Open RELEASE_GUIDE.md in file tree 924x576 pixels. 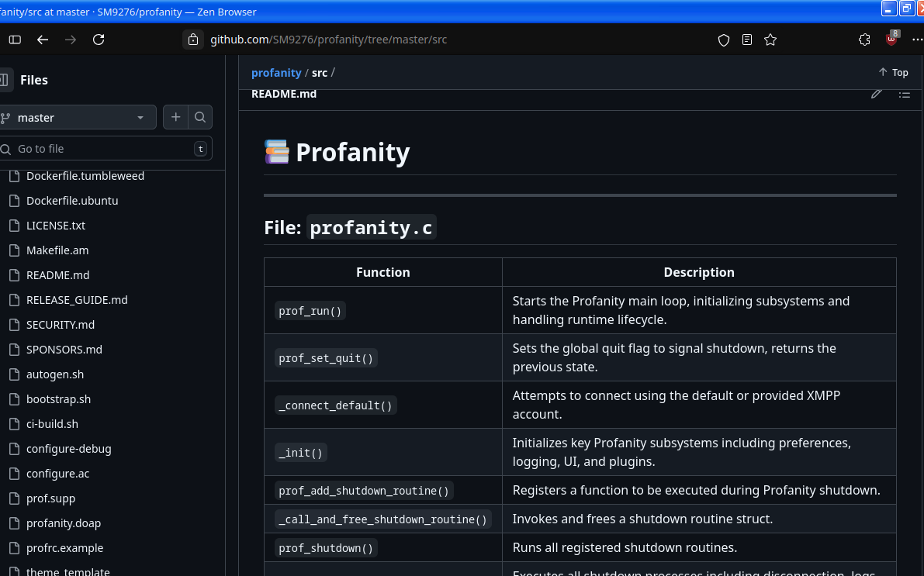(x=78, y=299)
